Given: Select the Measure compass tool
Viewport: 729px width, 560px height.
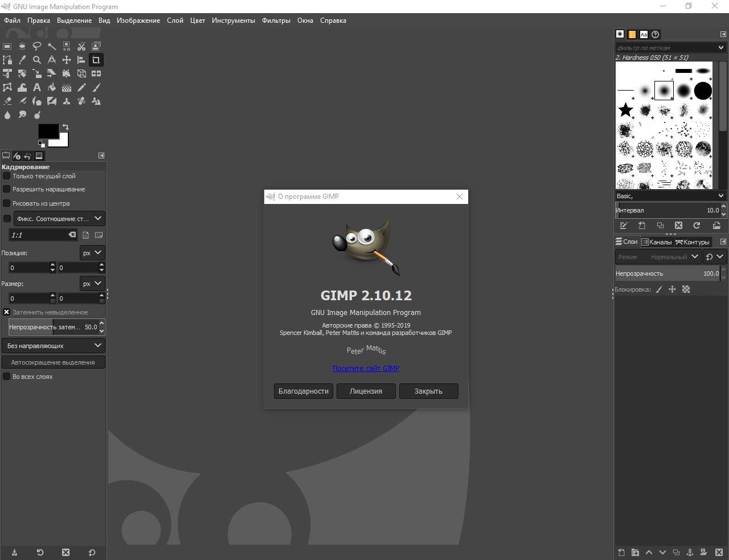Looking at the screenshot, I should pyautogui.click(x=52, y=60).
